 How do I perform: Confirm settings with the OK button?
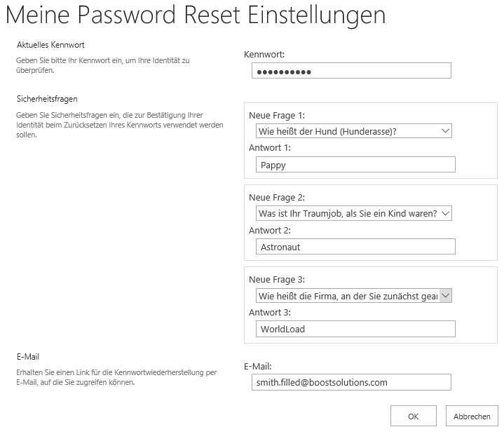point(414,416)
